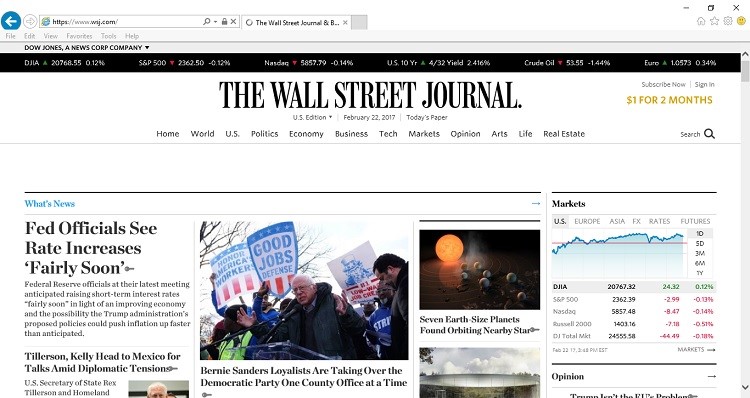Open a new blank tab

(x=359, y=22)
